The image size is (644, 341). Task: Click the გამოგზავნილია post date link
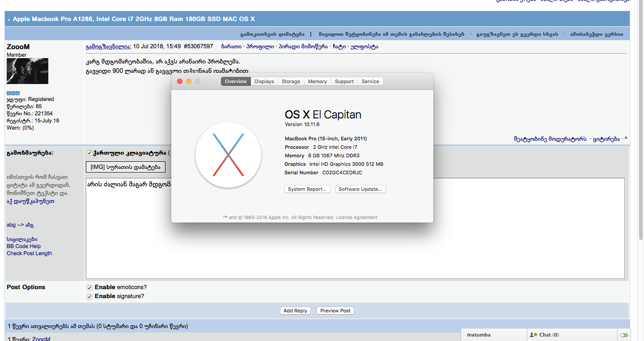pyautogui.click(x=109, y=46)
